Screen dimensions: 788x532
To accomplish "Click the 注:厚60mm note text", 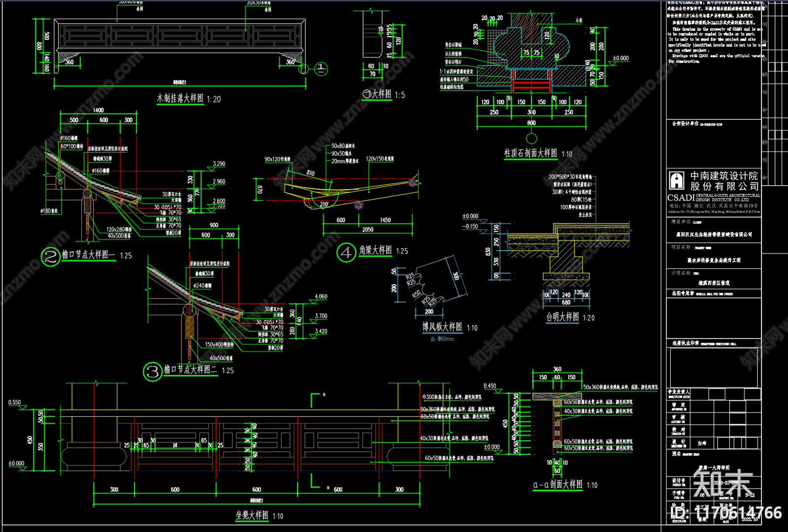I will coord(443,339).
